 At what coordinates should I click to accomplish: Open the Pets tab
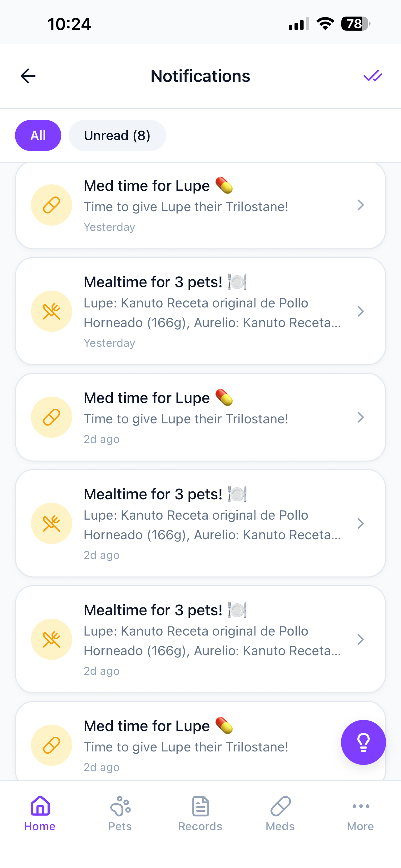point(120,813)
